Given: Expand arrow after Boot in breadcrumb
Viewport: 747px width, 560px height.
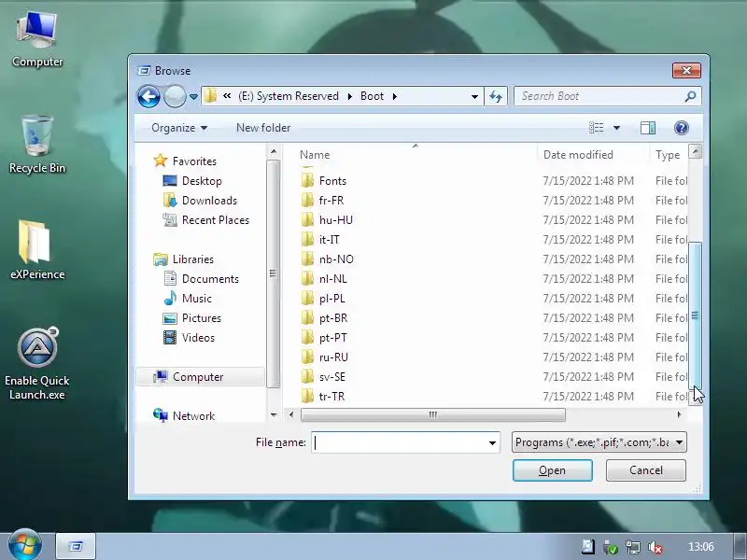Looking at the screenshot, I should [394, 97].
